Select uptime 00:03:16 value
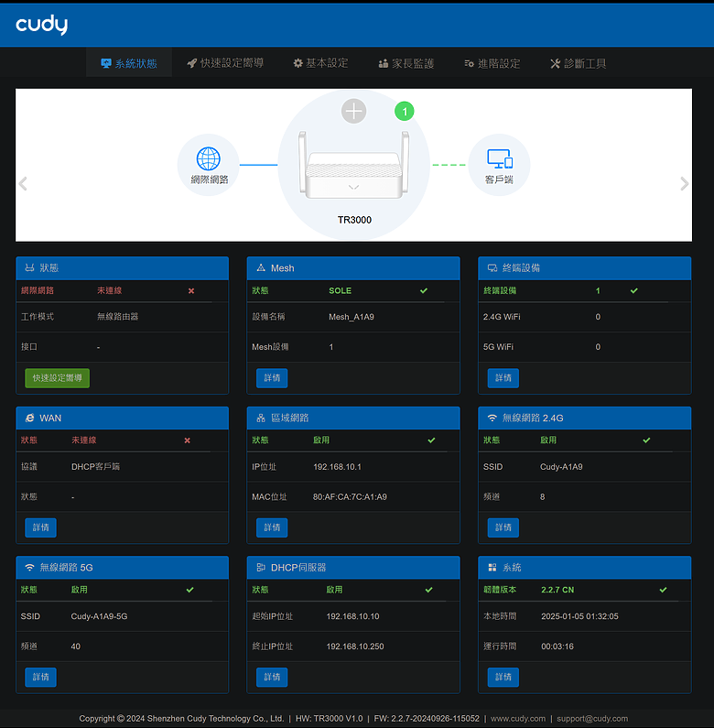714x728 pixels. tap(557, 647)
